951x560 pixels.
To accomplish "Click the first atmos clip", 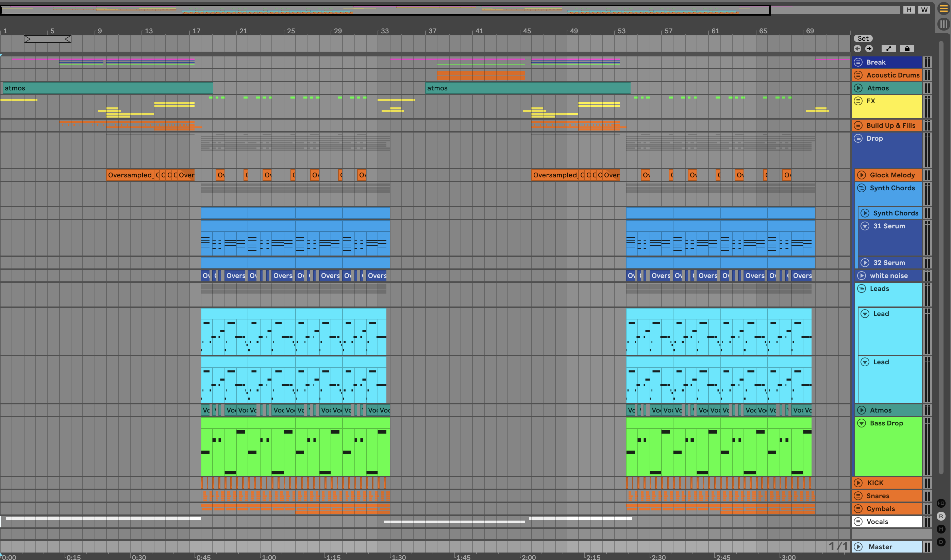I will (107, 88).
